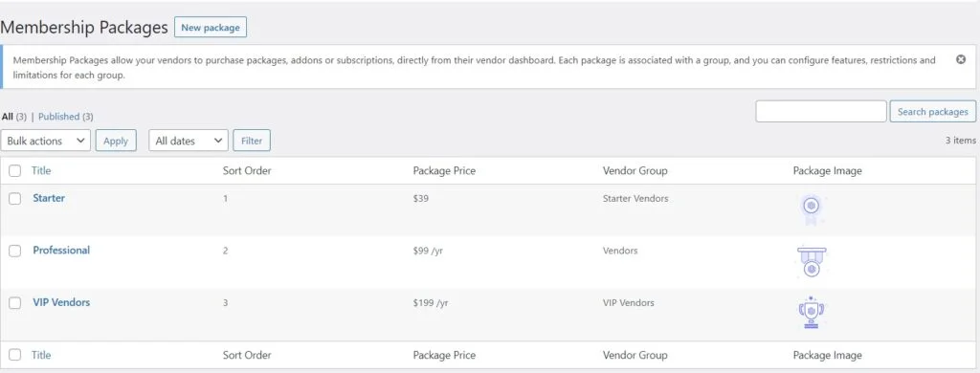Open the Professional package badge image
This screenshot has height=373, width=980.
pyautogui.click(x=812, y=262)
